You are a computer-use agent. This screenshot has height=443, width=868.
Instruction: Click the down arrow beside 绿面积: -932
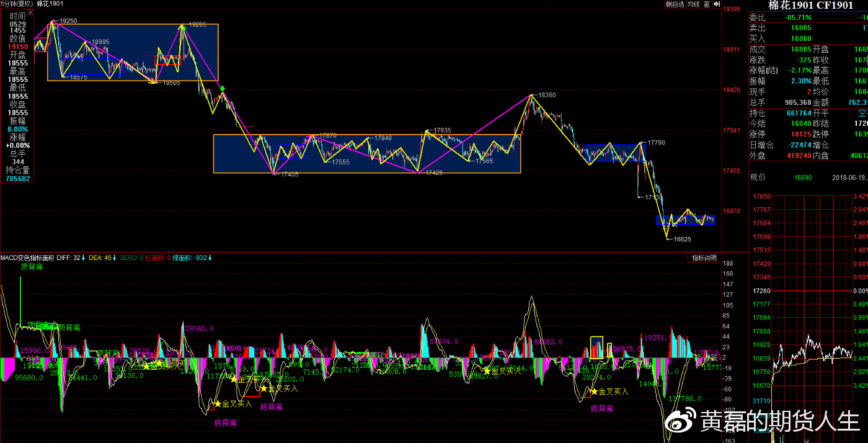click(211, 257)
